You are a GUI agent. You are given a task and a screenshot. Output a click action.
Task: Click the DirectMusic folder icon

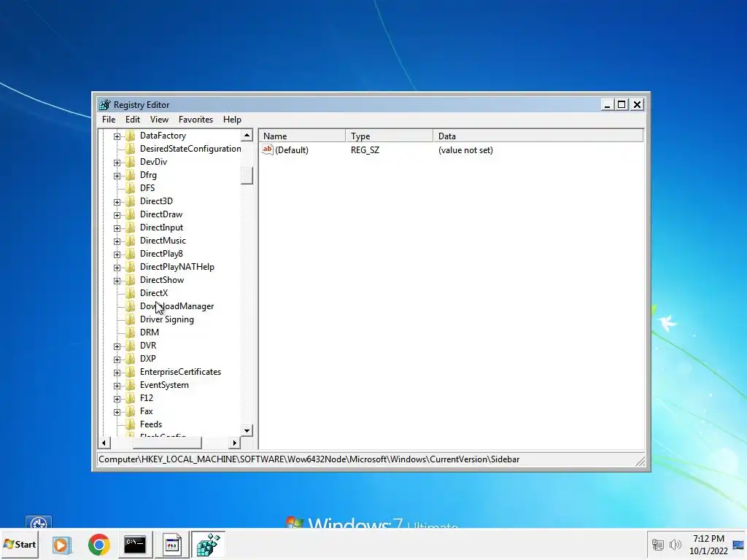pyautogui.click(x=130, y=241)
